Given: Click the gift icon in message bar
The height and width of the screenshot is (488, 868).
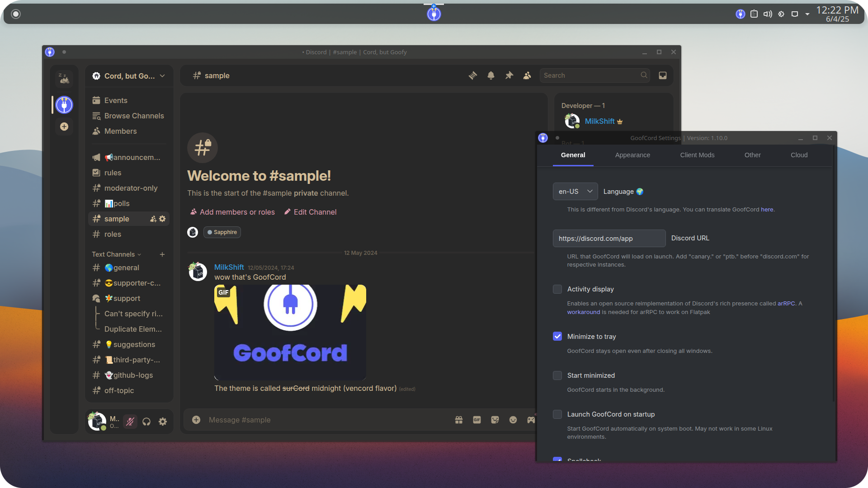Looking at the screenshot, I should 459,420.
